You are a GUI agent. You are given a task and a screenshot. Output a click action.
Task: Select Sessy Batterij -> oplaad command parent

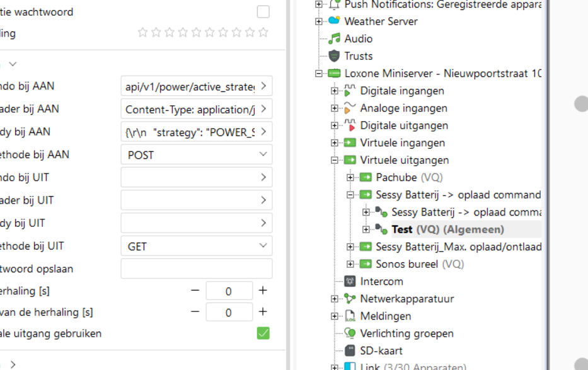(458, 195)
